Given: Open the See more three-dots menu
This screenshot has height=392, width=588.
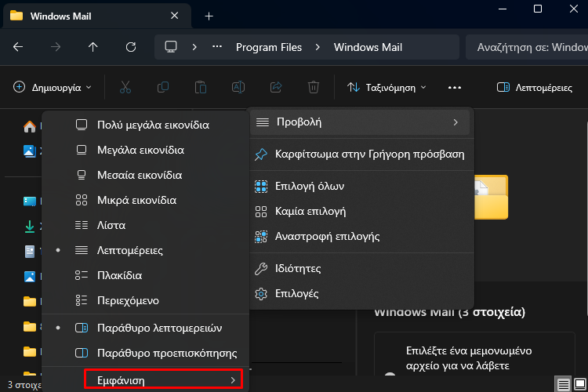Looking at the screenshot, I should (x=455, y=88).
